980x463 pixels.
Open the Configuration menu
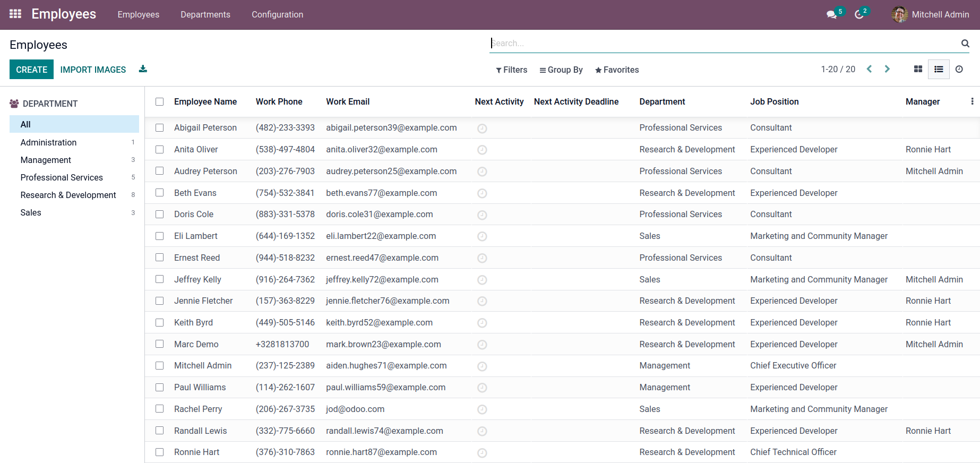click(x=277, y=15)
